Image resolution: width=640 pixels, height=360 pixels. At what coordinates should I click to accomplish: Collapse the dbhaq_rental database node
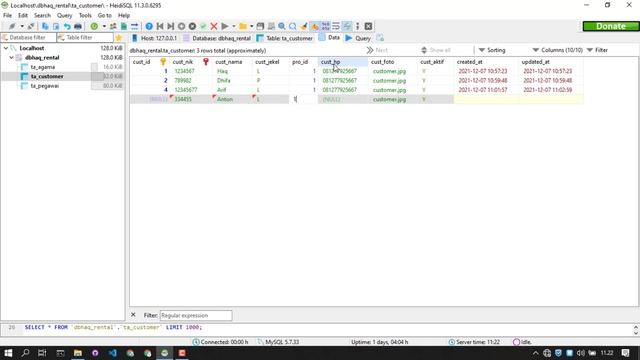click(x=11, y=58)
